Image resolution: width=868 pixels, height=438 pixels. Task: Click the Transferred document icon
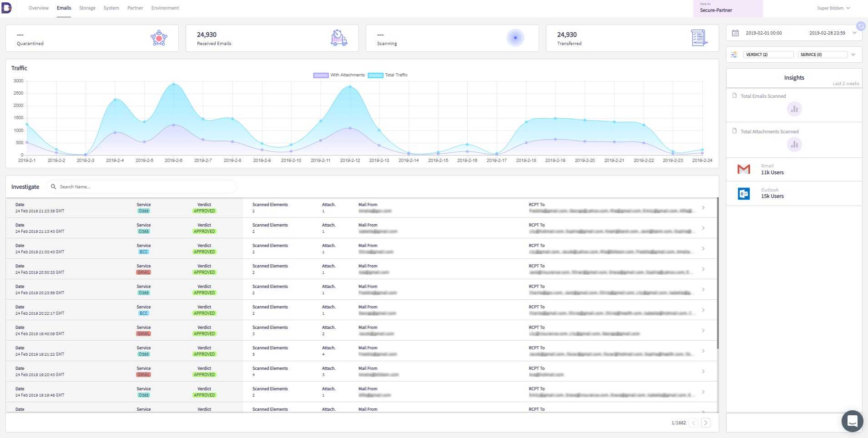point(699,38)
